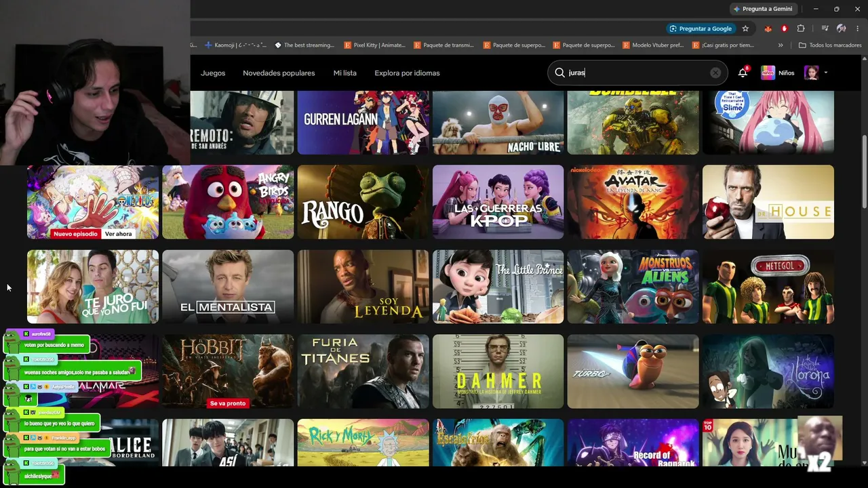Open Novedades populares menu item
This screenshot has height=488, width=868.
tap(279, 73)
